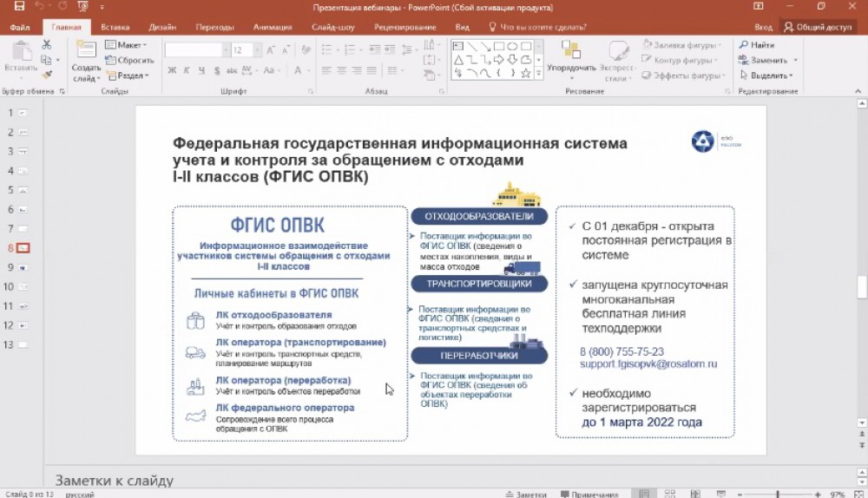The width and height of the screenshot is (868, 498).
Task: Click the Вставить paste icon
Action: tap(21, 52)
